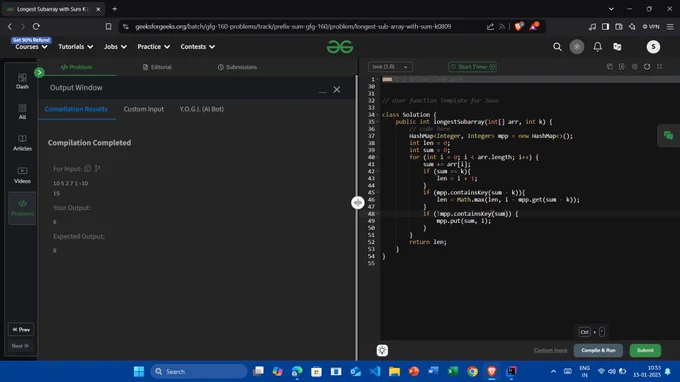Click the lightbulb hint icon below the editor
Screen dimensions: 680x382
382,350
